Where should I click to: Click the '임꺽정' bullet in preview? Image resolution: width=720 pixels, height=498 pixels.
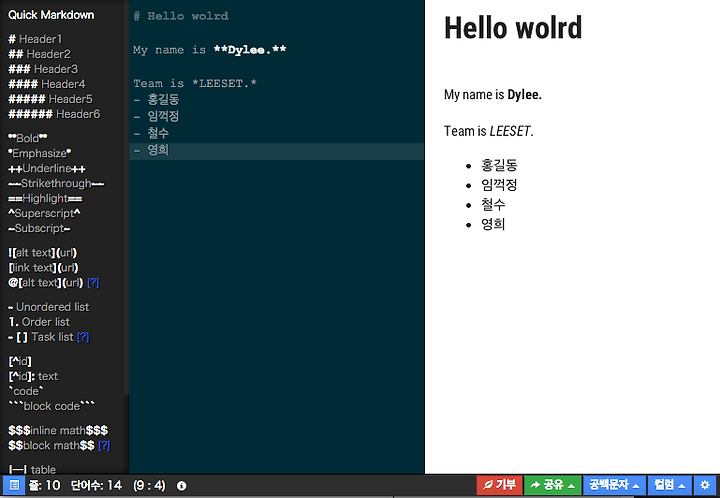pyautogui.click(x=499, y=185)
